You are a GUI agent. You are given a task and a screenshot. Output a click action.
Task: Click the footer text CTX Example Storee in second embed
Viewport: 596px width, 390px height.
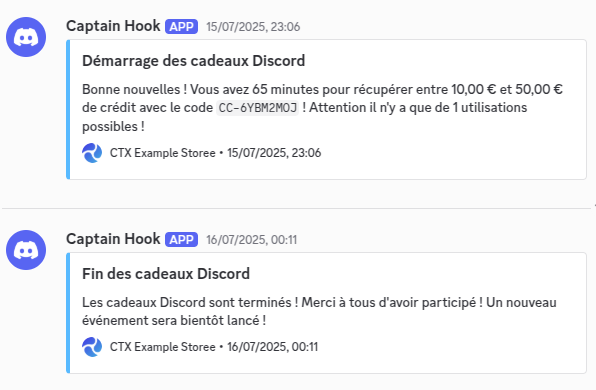coord(163,347)
